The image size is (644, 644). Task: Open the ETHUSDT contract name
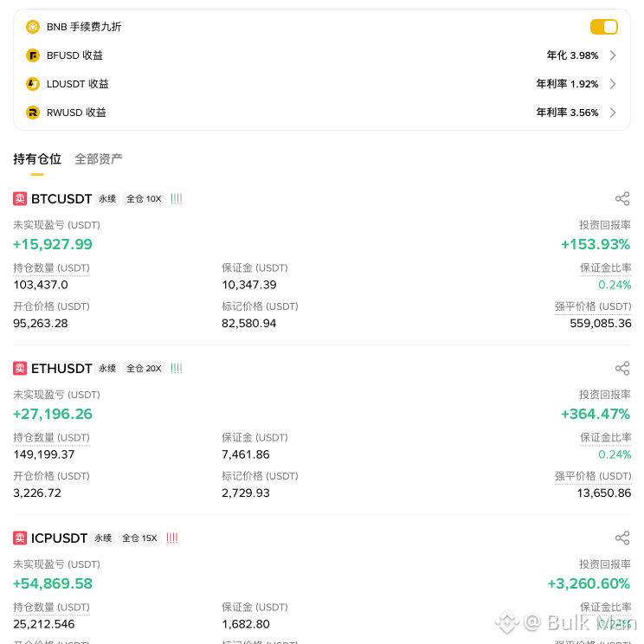tap(61, 369)
